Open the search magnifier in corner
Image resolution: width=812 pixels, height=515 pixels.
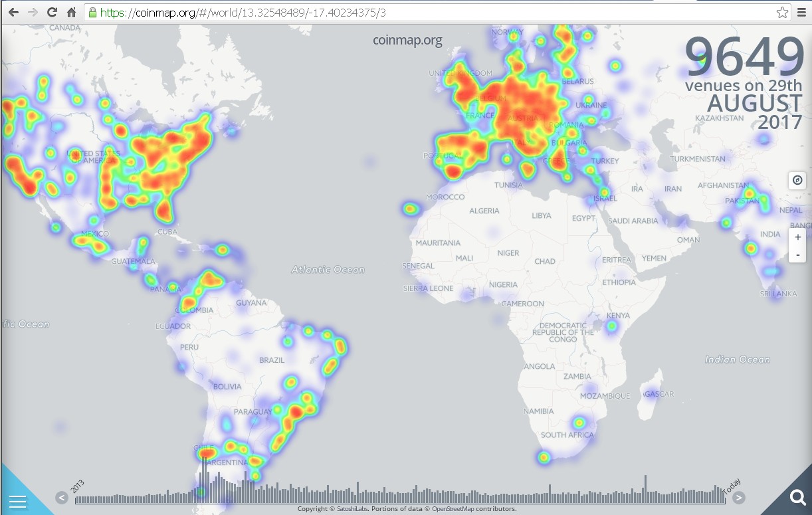797,496
